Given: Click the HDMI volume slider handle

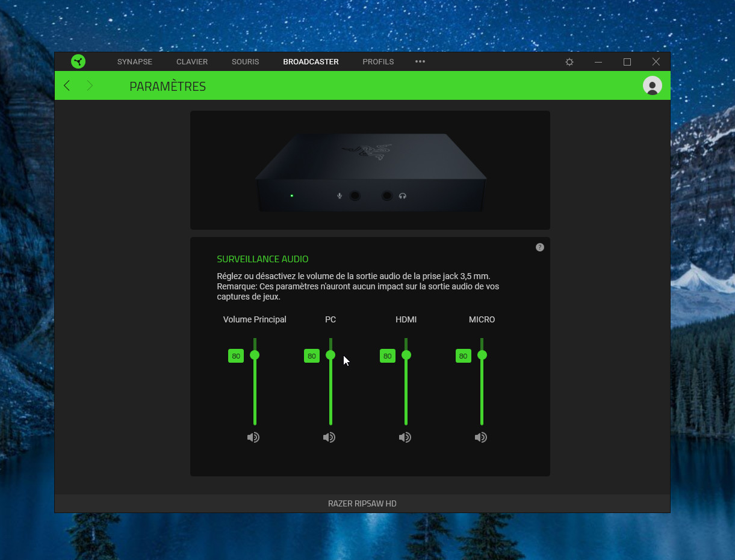Looking at the screenshot, I should pyautogui.click(x=406, y=355).
